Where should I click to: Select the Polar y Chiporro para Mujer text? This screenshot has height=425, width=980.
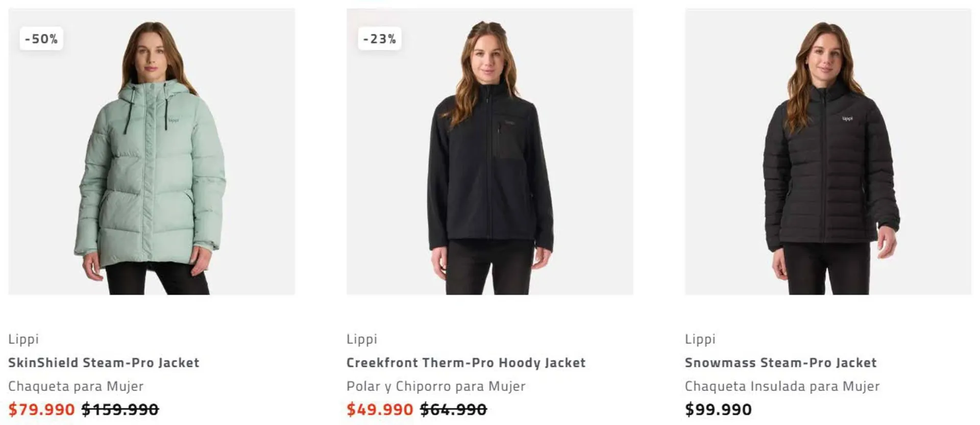pos(436,386)
